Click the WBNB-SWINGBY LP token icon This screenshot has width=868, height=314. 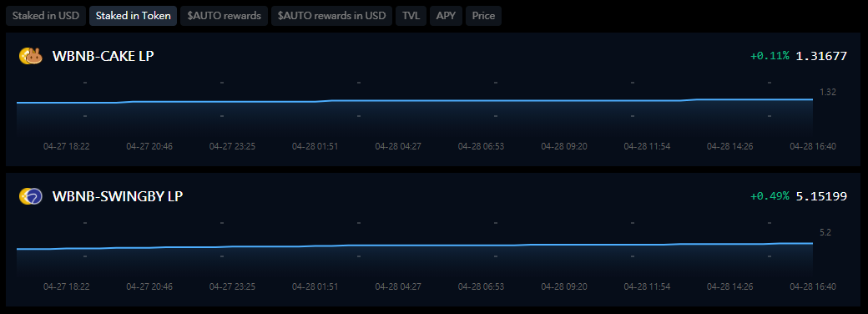coord(31,196)
